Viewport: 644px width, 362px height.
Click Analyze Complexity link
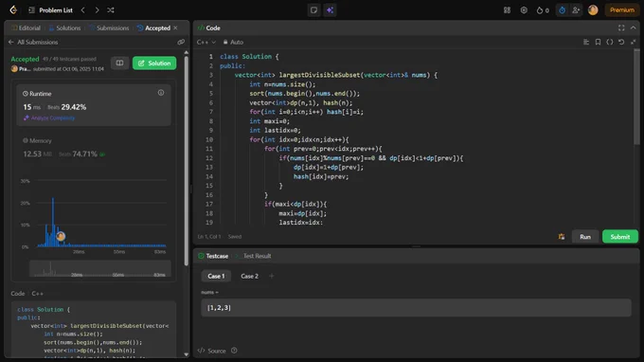49,118
